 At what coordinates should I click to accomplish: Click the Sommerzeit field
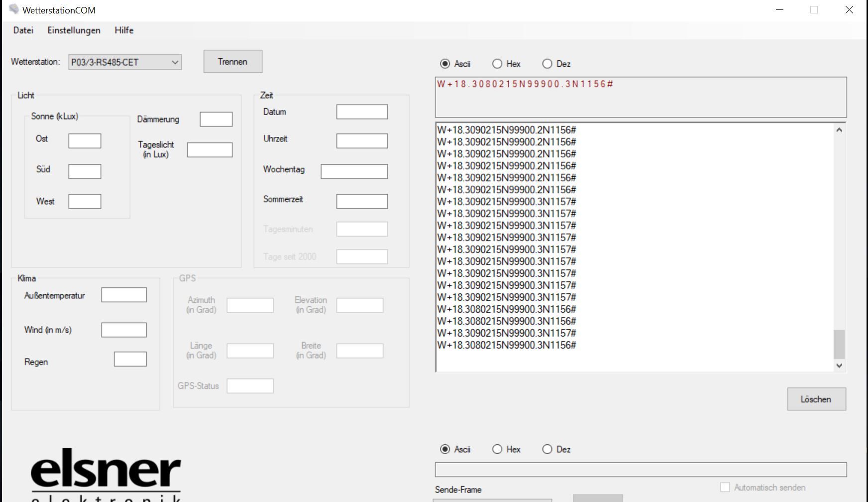tap(362, 202)
